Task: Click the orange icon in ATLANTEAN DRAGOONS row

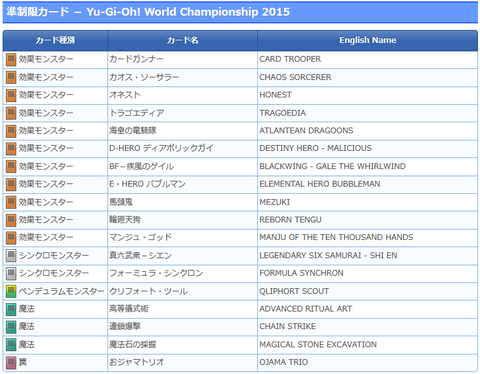Action: tap(11, 131)
